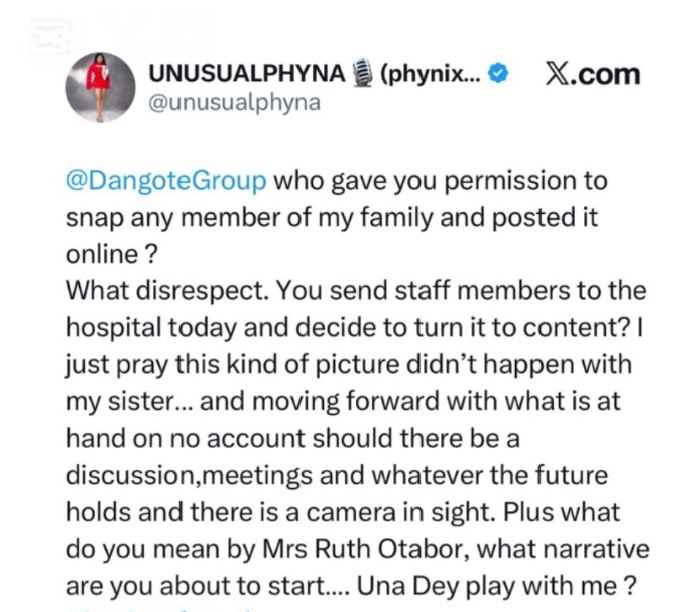Click the @unusualphyna handle
688x612 pixels.
point(234,103)
